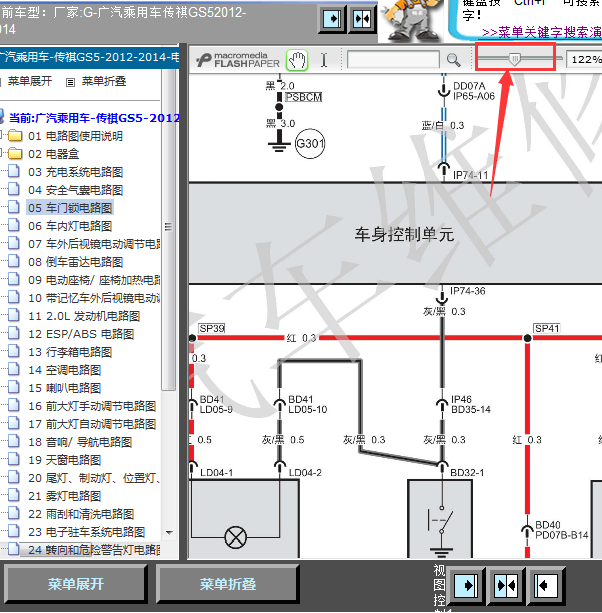Open 09 电动座椅/座椅加热 diagram
The image size is (602, 613).
click(x=94, y=280)
